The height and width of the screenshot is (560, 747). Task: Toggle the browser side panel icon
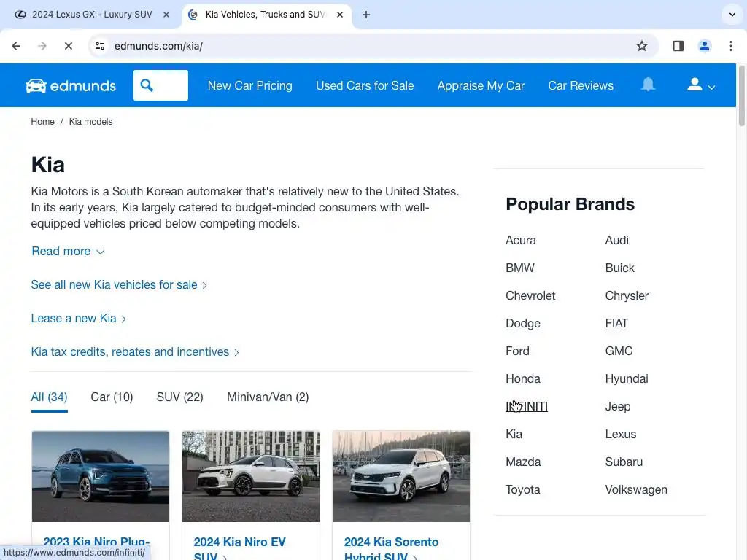coord(678,46)
